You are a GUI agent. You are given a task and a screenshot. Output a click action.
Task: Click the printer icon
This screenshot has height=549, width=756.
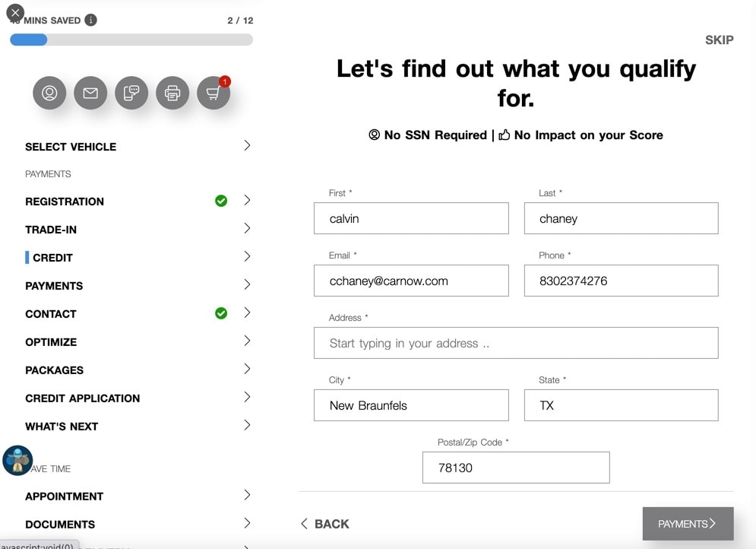coord(172,94)
